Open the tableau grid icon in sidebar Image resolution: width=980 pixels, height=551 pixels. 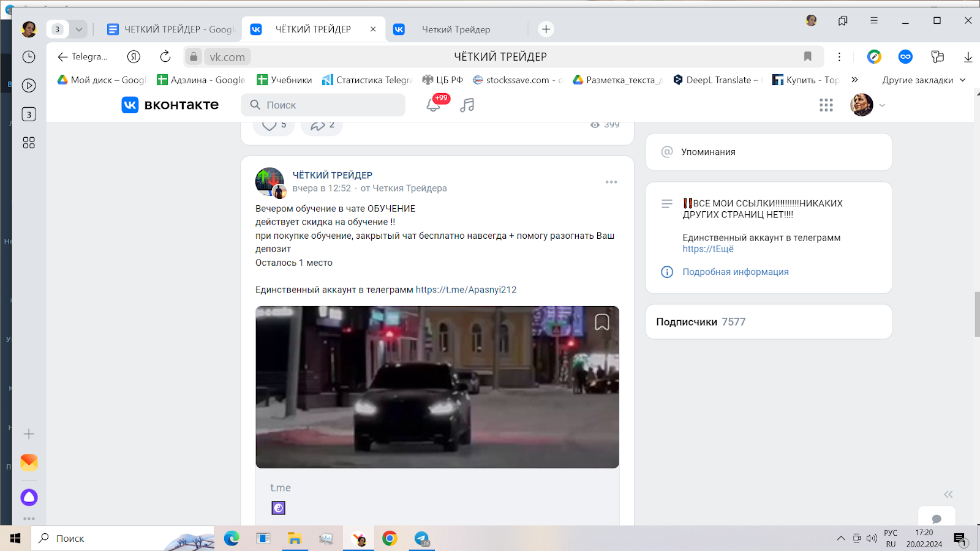(x=29, y=143)
